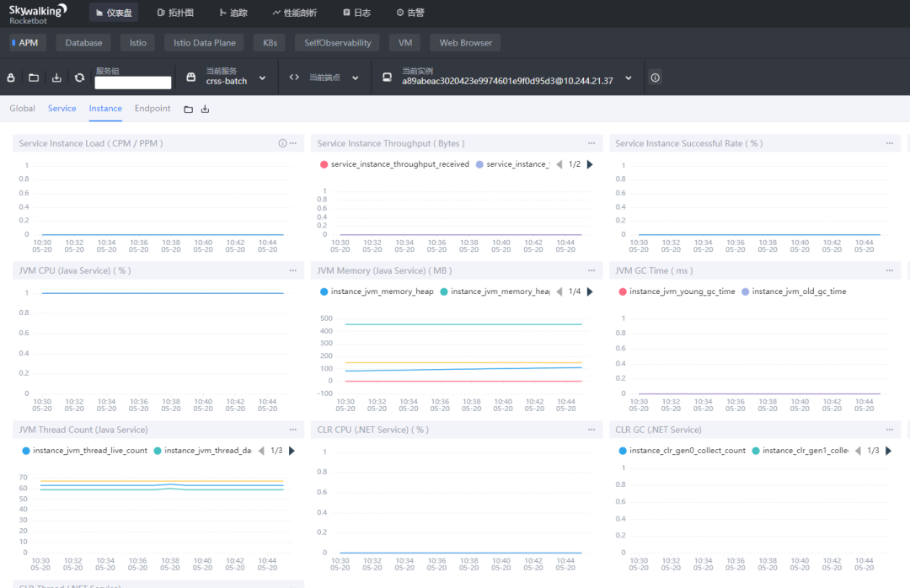This screenshot has height=588, width=910.
Task: Switch to the Service tab
Action: [62, 109]
